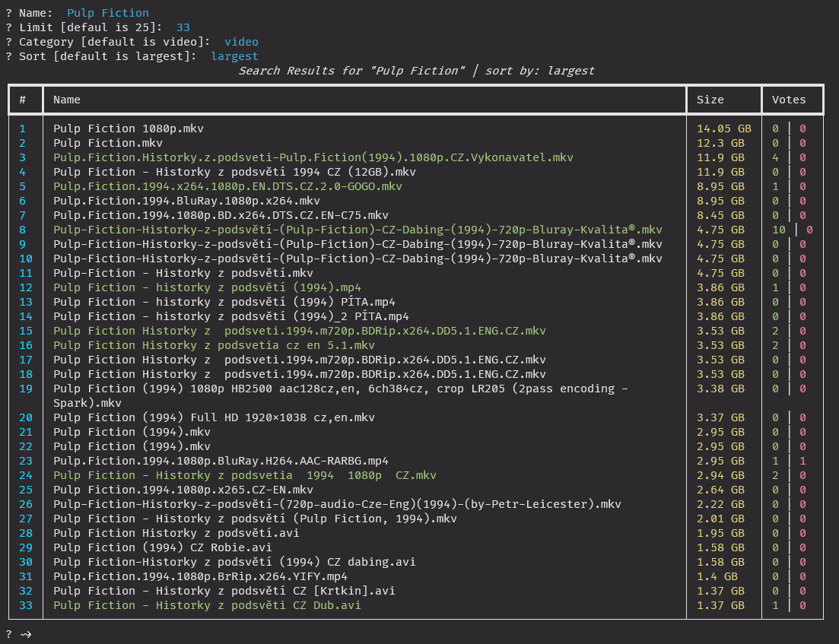The height and width of the screenshot is (644, 839).
Task: Click the YIFY.mp4 result name
Action: pos(200,576)
